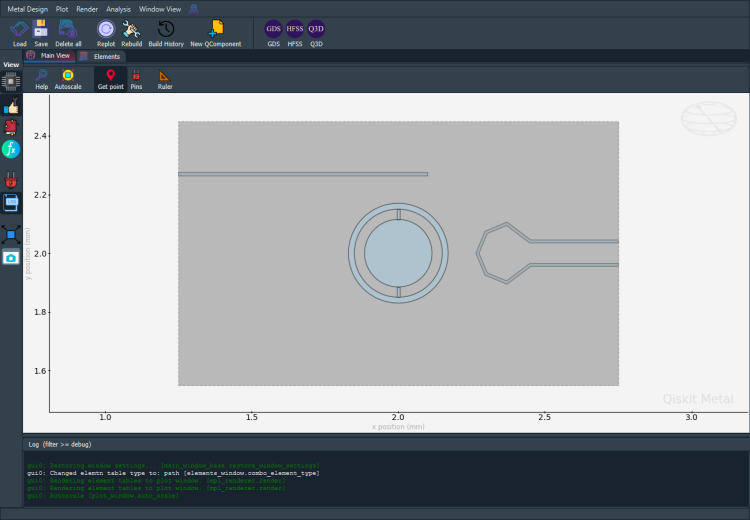Toggle the chip design panel in the sidebar
The height and width of the screenshot is (520, 750).
[x=11, y=82]
